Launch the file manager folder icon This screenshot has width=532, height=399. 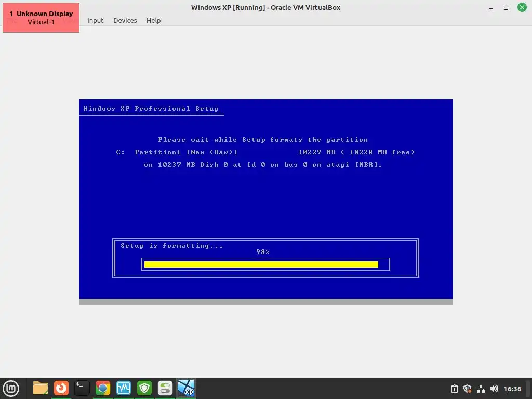[x=41, y=388]
